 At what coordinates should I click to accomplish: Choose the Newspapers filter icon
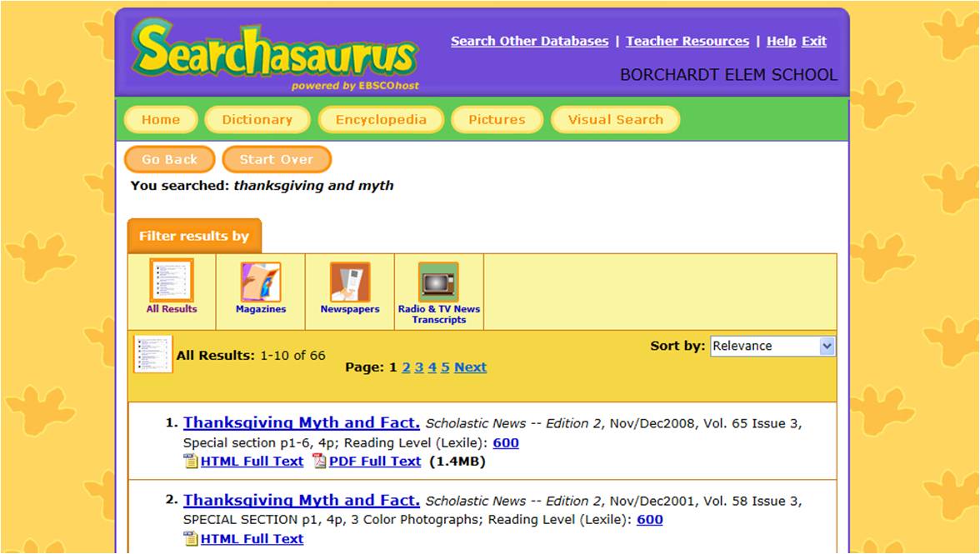tap(350, 282)
